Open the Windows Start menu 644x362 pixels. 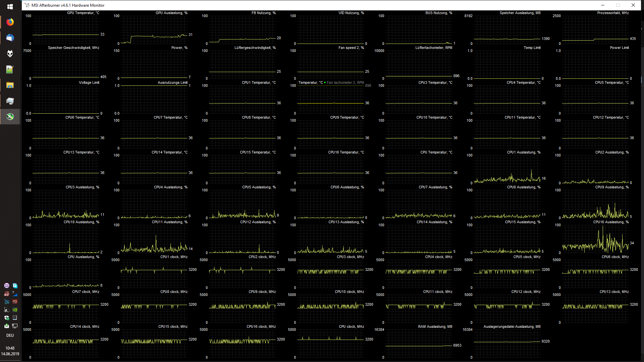coord(10,7)
